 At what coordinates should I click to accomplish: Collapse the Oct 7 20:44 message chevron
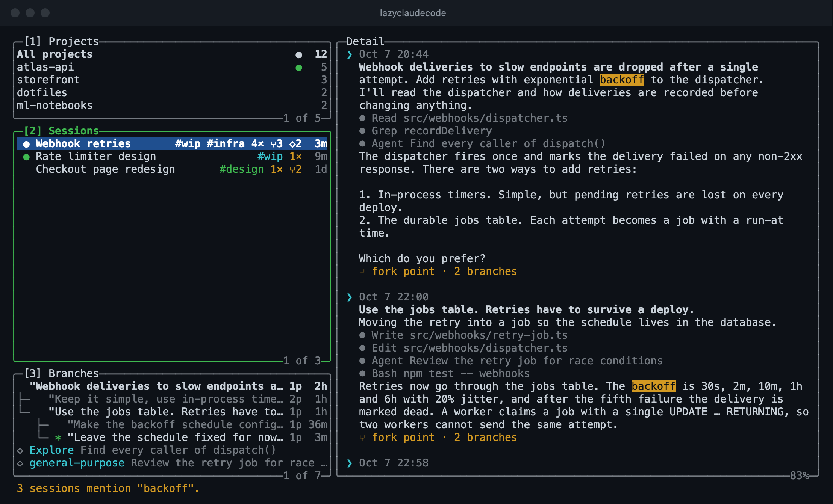coord(350,54)
